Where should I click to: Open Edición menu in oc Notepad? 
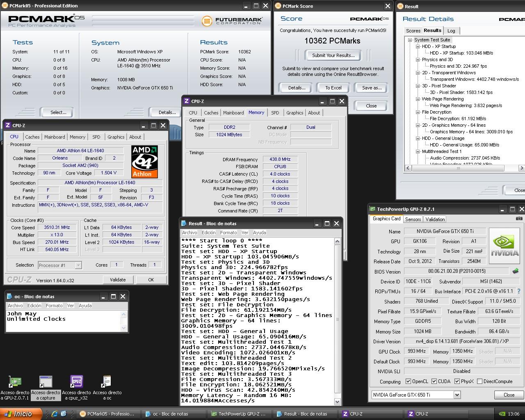pos(34,306)
